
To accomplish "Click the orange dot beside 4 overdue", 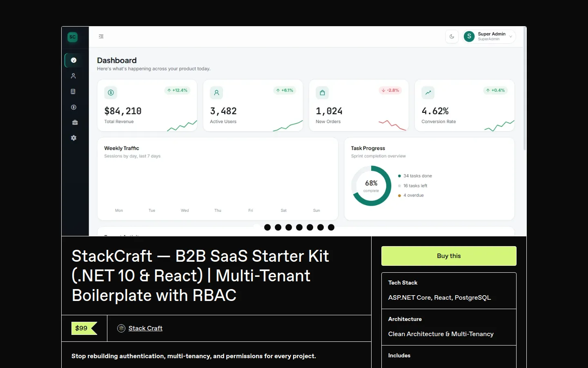I will pos(399,195).
